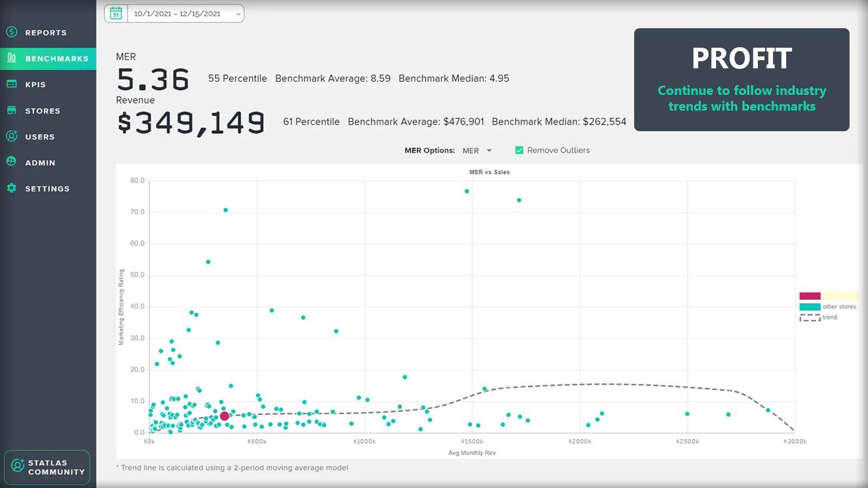Go to the KPIs section
The image size is (868, 488).
tap(35, 85)
